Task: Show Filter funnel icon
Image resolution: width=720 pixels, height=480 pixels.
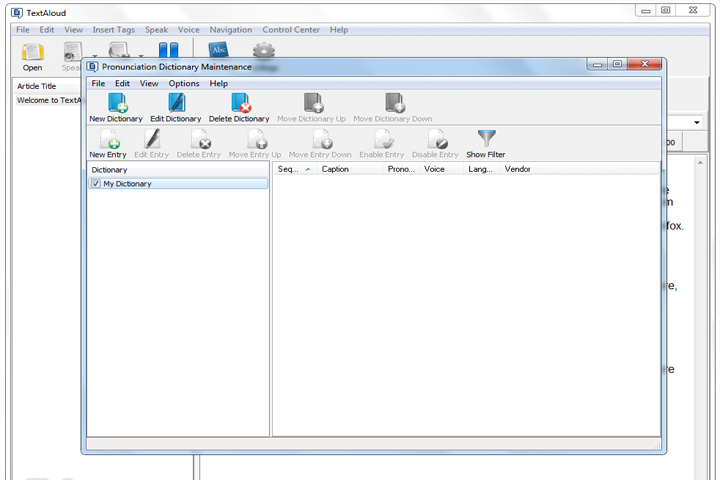Action: [x=486, y=138]
